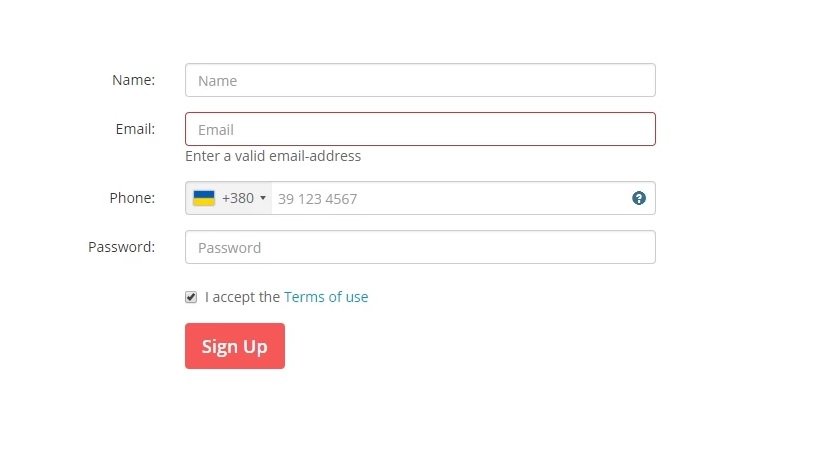Click the Ukrainian flag icon

(x=204, y=198)
